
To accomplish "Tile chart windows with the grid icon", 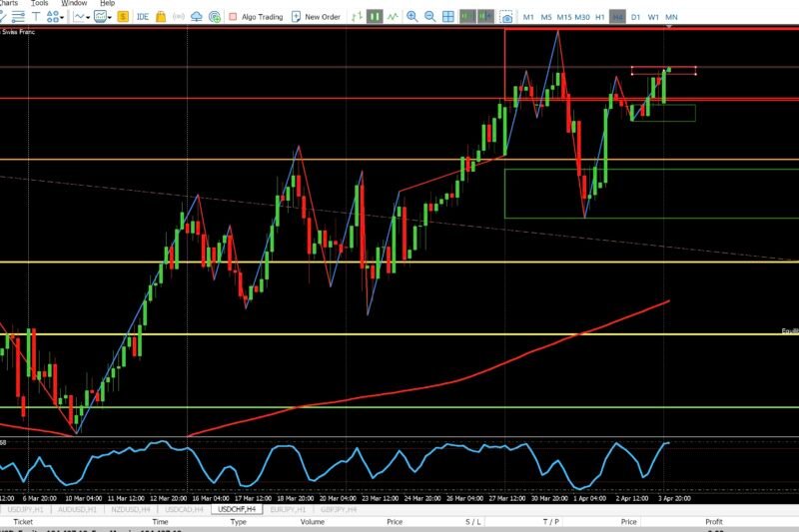I will [x=447, y=17].
